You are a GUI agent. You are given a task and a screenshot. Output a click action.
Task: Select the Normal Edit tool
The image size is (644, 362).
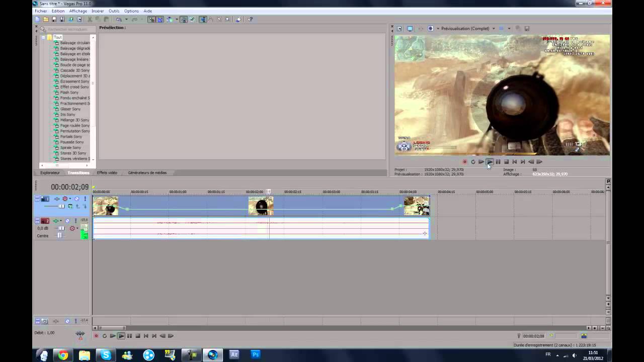[202, 19]
